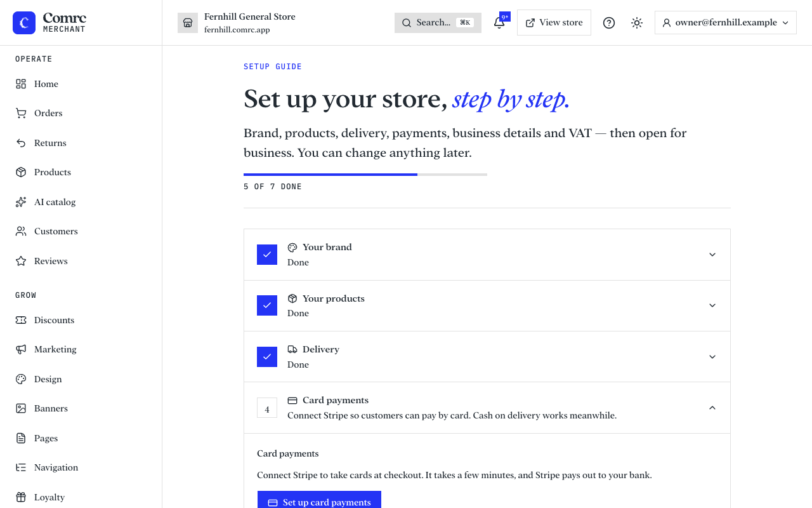812x508 pixels.
Task: Open Navigation in the sidebar
Action: [x=81, y=467]
